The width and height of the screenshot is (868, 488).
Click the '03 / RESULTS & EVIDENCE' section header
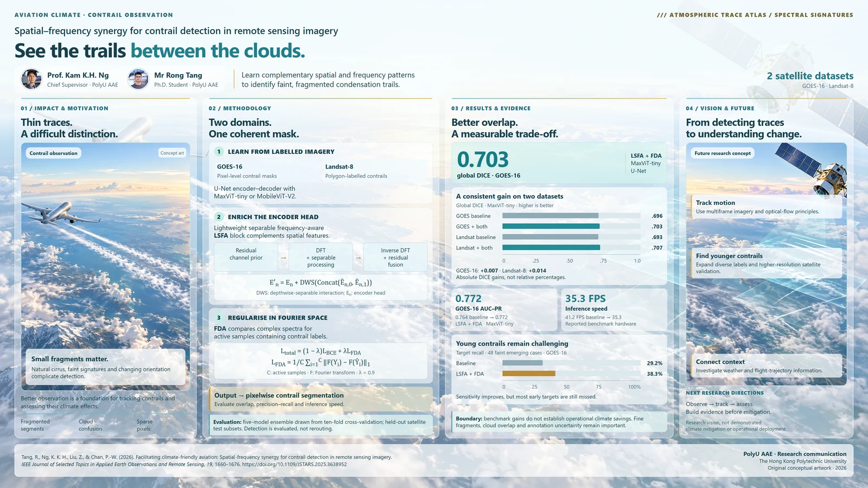click(x=491, y=108)
